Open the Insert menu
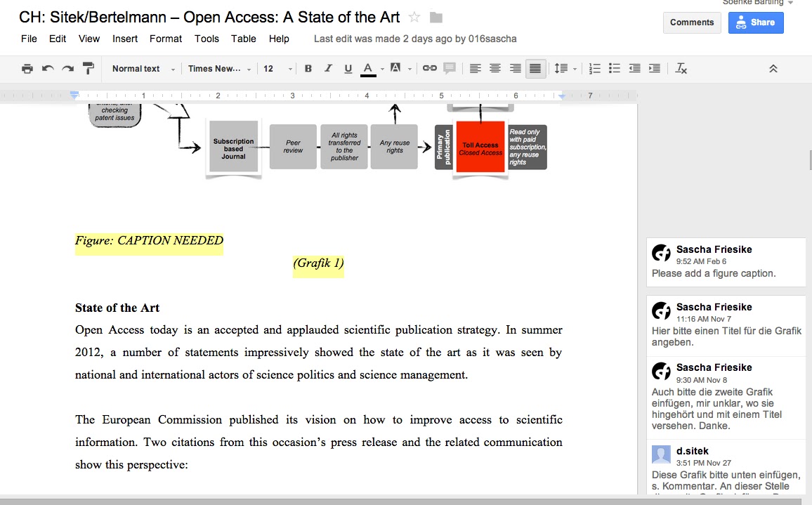812x505 pixels. pyautogui.click(x=125, y=39)
